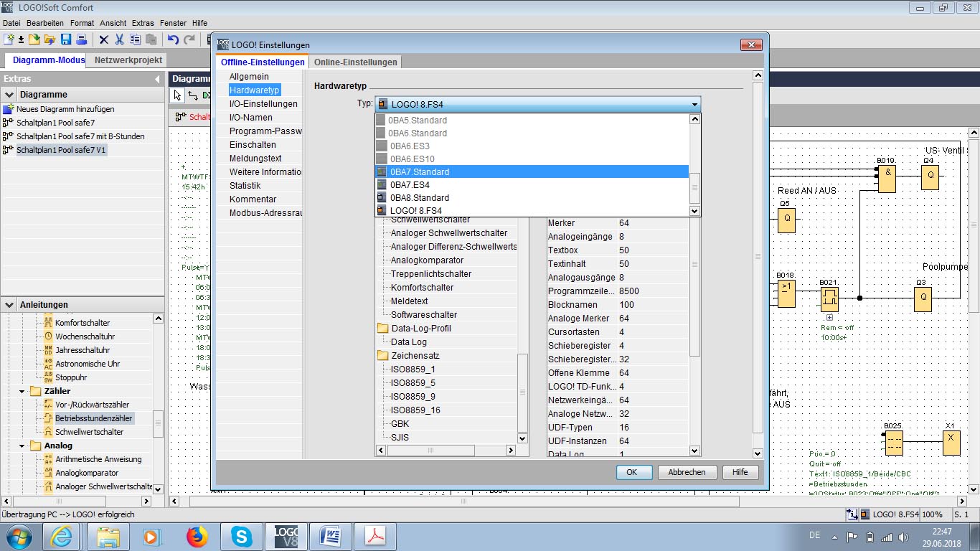The image size is (980, 551).
Task: Open Firefox from the taskbar
Action: [x=197, y=537]
